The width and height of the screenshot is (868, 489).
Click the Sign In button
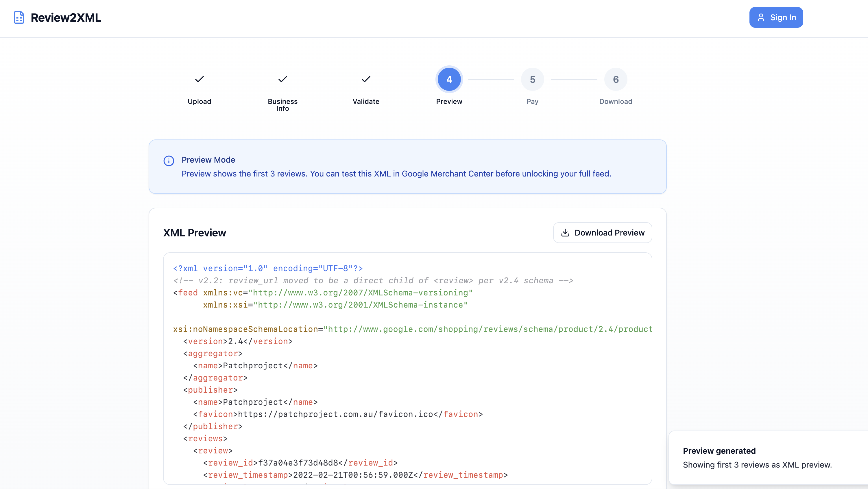[776, 17]
